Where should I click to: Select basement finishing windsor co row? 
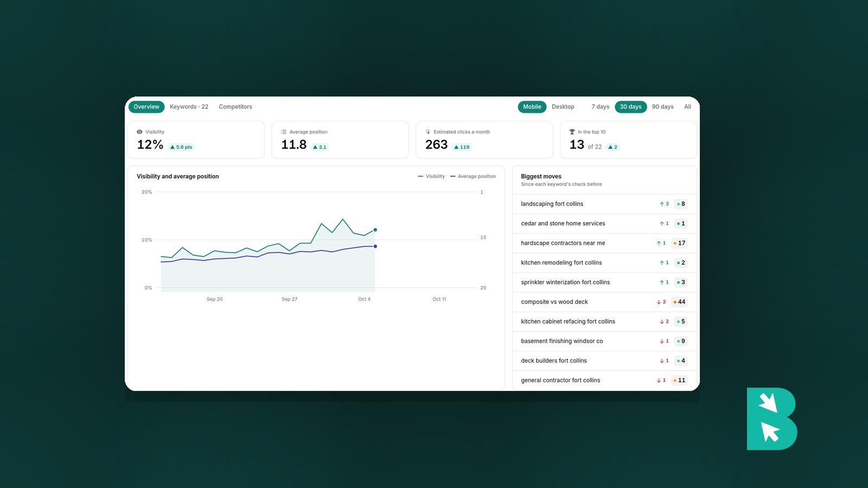[x=604, y=341]
